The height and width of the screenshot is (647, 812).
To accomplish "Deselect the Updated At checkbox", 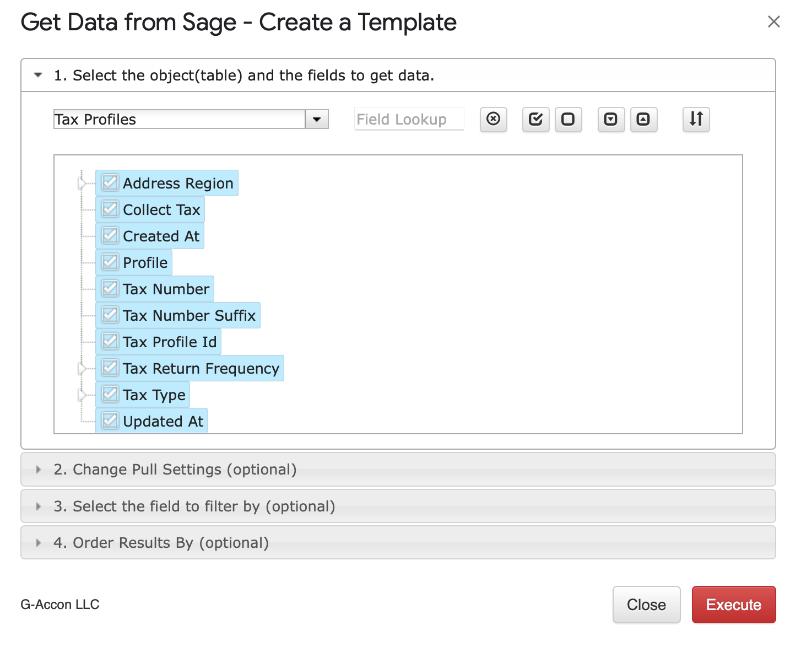I will 110,421.
